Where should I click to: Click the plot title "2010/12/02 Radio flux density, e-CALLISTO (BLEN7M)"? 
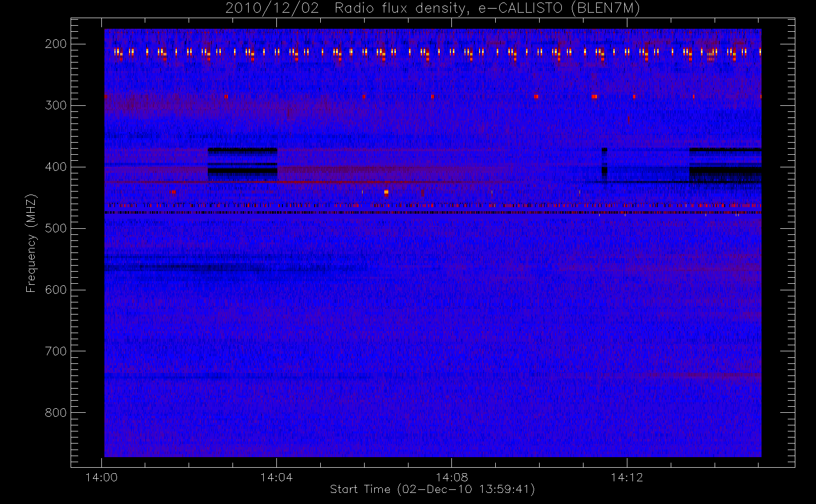pos(433,9)
